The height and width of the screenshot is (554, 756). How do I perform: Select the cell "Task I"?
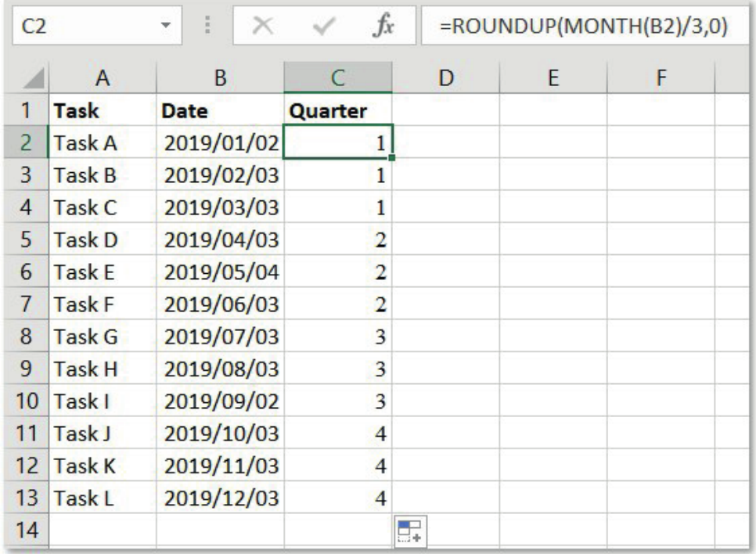103,401
